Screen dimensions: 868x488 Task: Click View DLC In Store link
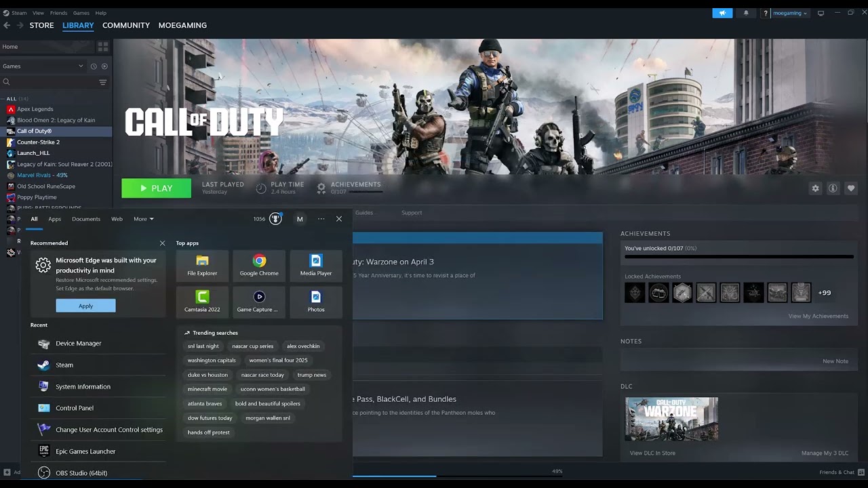point(652,453)
